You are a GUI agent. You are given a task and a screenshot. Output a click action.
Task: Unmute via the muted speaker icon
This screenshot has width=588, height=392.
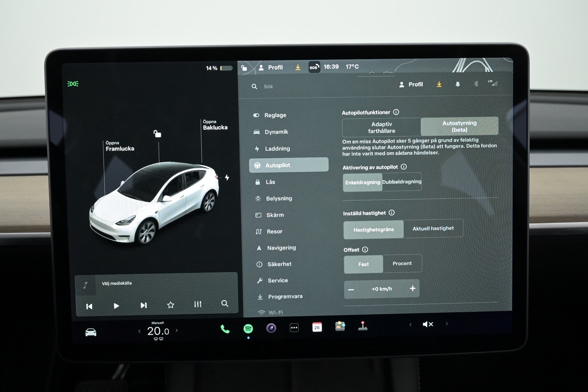pos(428,324)
